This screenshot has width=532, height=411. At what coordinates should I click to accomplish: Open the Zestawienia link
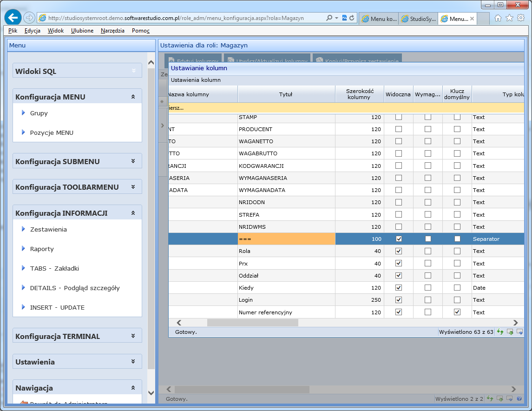(48, 229)
